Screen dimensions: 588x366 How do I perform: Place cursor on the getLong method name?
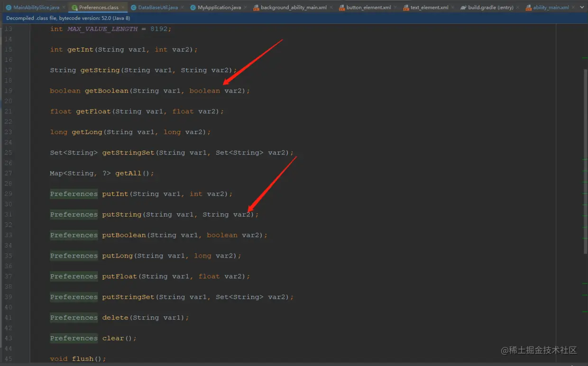[x=87, y=132]
